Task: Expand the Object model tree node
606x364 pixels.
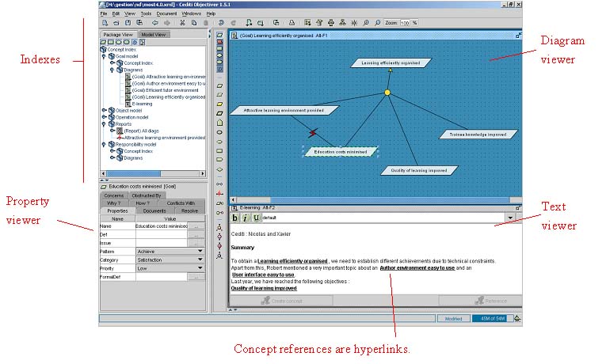Action: 104,110
